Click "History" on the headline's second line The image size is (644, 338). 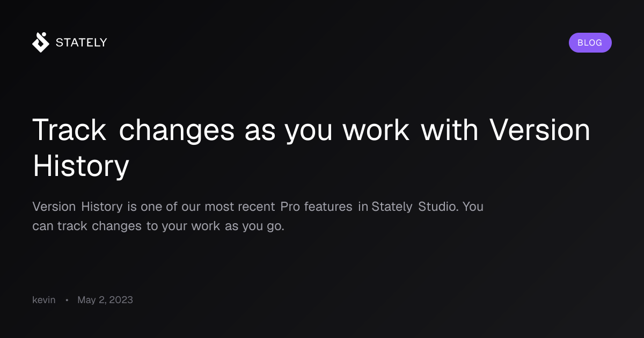(x=81, y=166)
